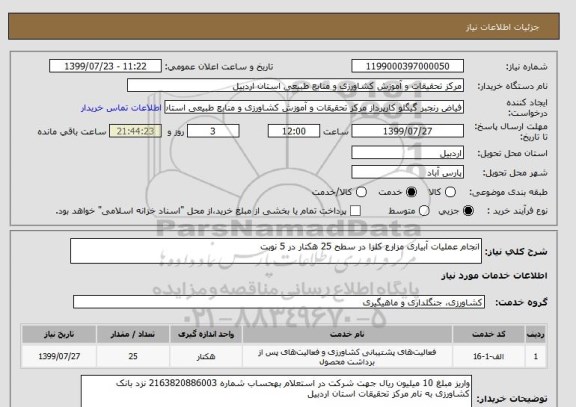This screenshot has height=407, width=576.
Task: Click the شماره نیاز field 1199000397000050
Action: click(x=407, y=66)
